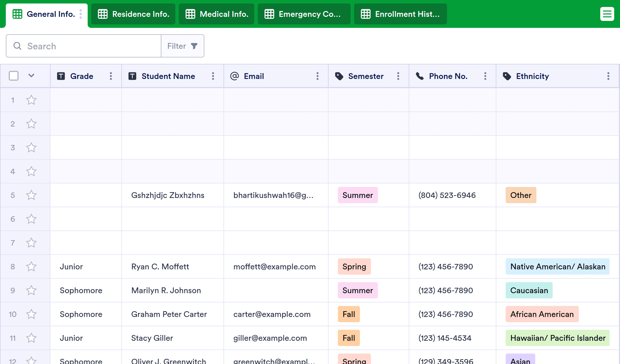This screenshot has height=364, width=620.
Task: Open General Info. tab options dots
Action: click(81, 14)
